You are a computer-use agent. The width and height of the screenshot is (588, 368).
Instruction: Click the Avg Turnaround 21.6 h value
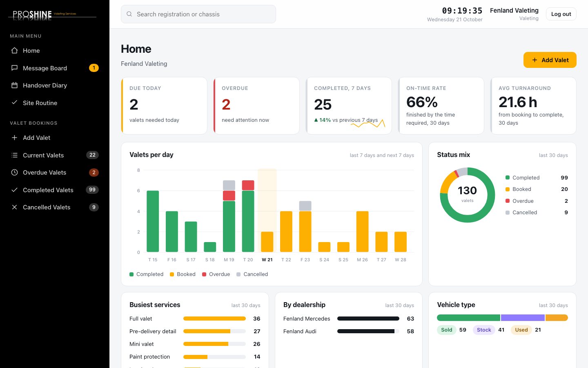tap(518, 102)
